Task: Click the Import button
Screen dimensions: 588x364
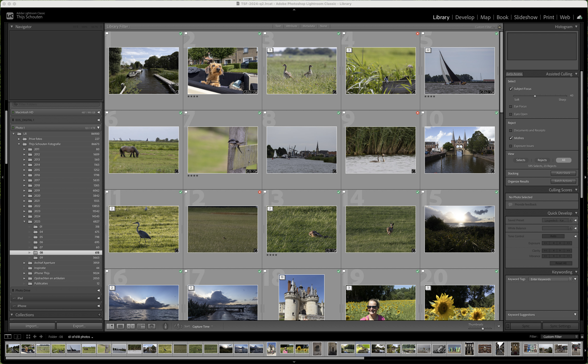Action: (32, 326)
